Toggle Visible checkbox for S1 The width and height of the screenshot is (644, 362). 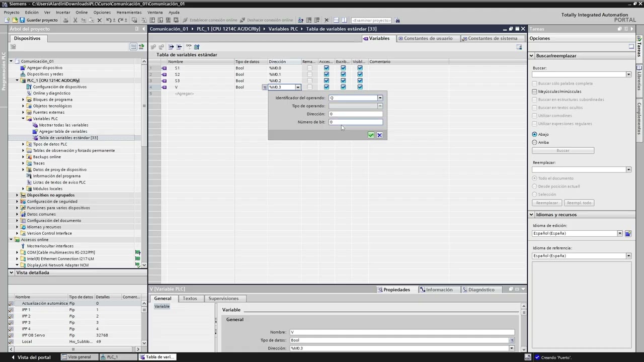pos(360,68)
